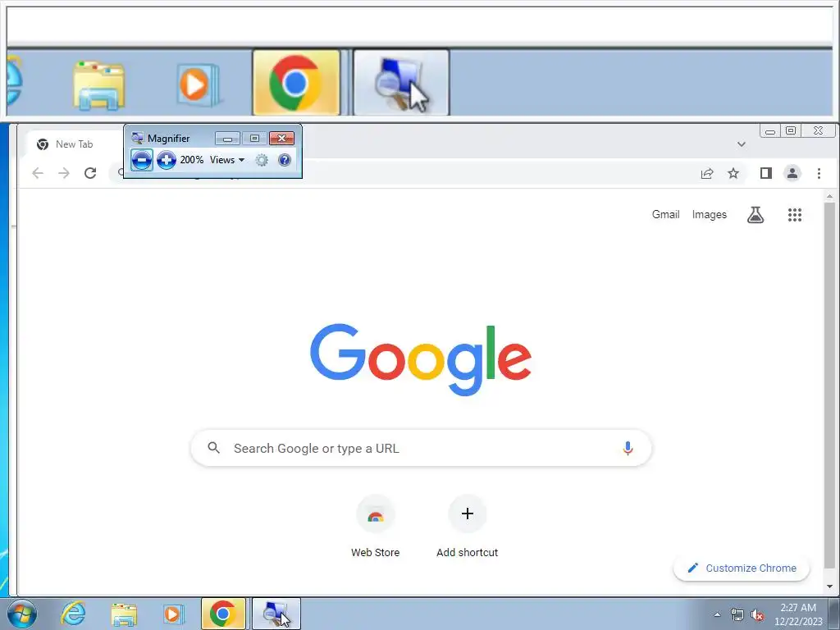Click the Show desktop button
The width and height of the screenshot is (840, 630).
pos(834,614)
